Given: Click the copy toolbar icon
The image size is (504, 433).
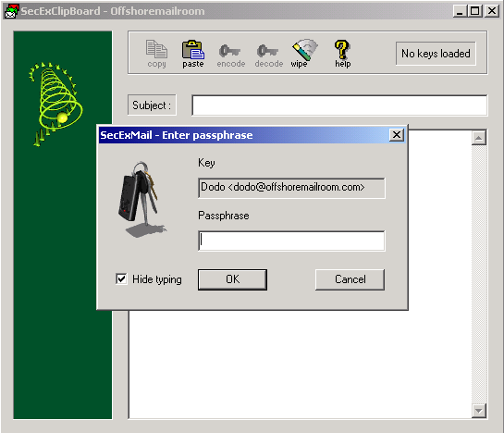Looking at the screenshot, I should [x=156, y=54].
